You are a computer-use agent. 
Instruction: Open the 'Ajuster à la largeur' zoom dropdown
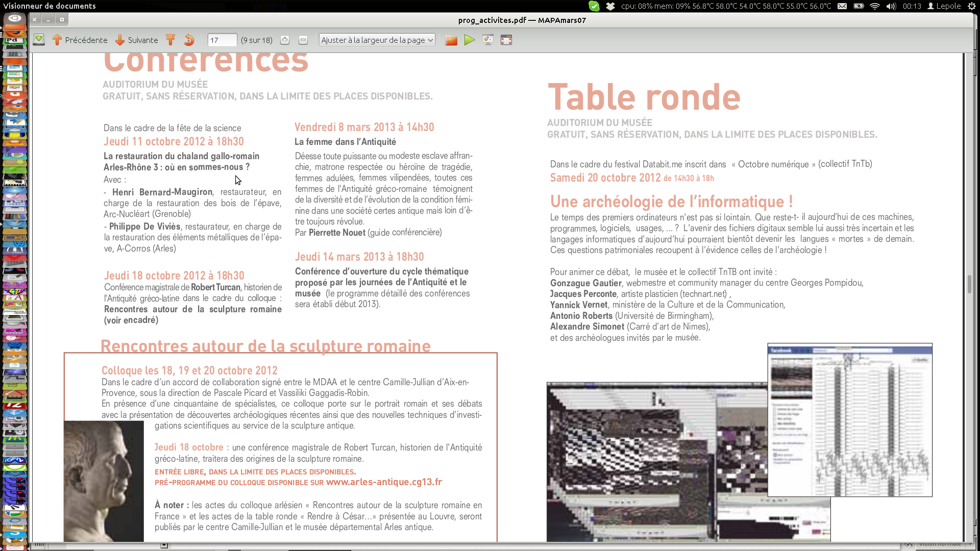coord(377,40)
